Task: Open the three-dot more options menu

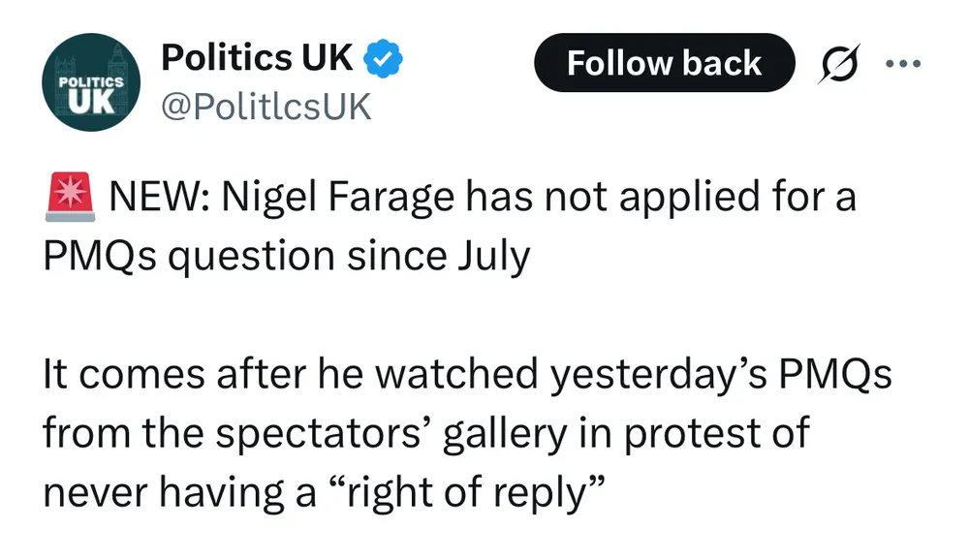Action: coord(901,64)
